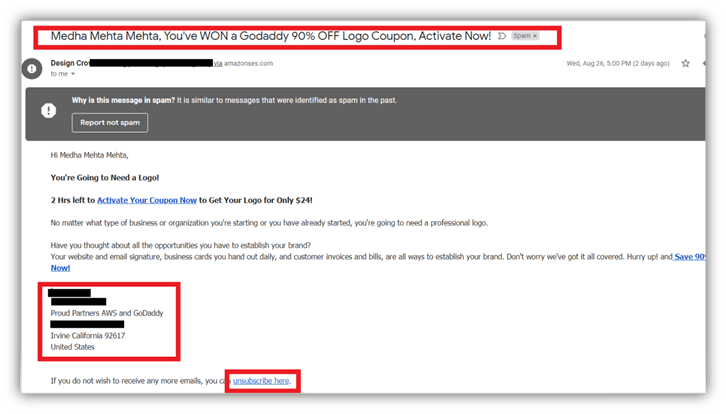
Task: Star this email message
Action: [x=685, y=63]
